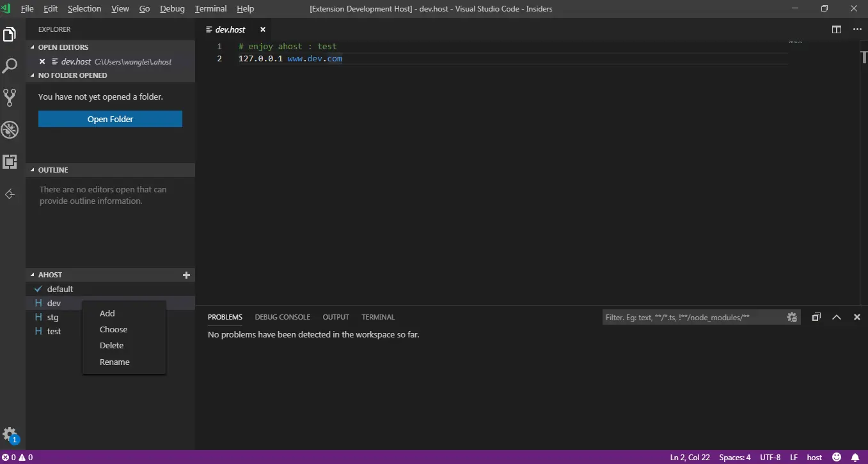The height and width of the screenshot is (464, 868).
Task: Click the www.dev.com link in editor
Action: (315, 59)
